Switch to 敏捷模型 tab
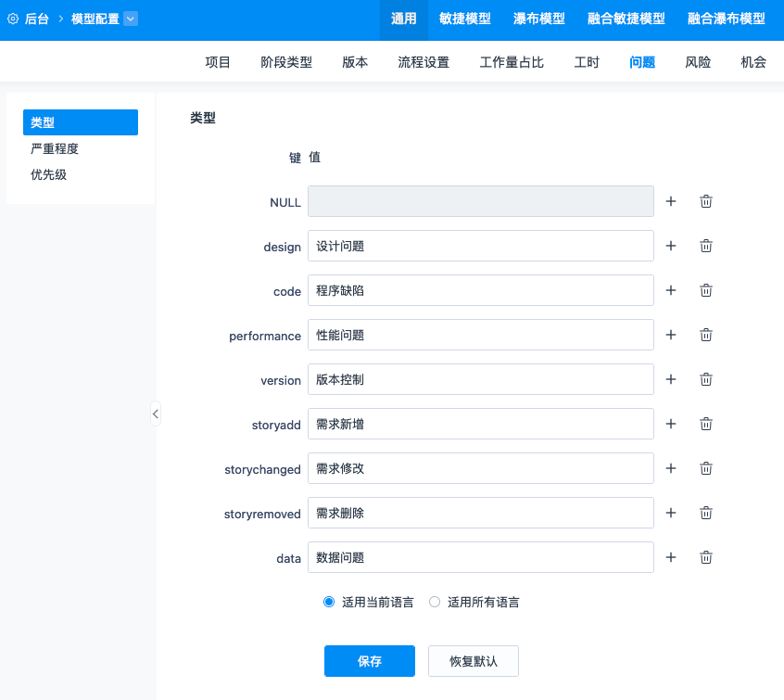This screenshot has width=784, height=700. point(465,19)
